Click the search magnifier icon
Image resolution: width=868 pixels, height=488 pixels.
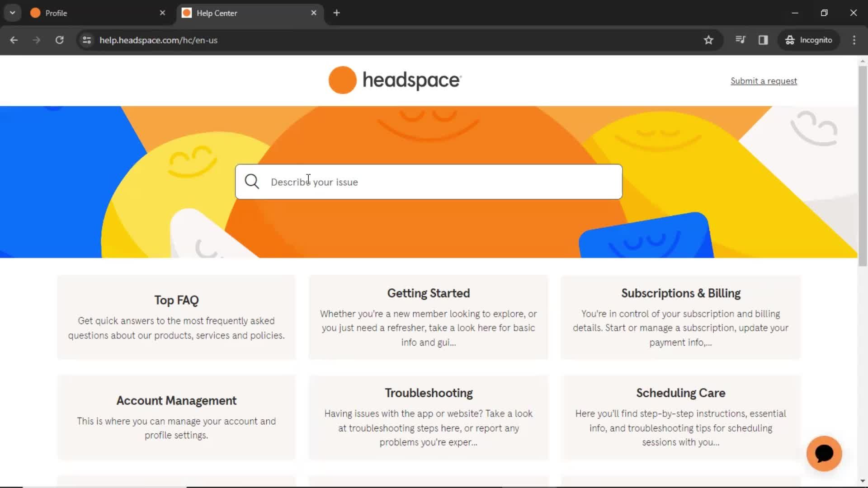(x=252, y=182)
